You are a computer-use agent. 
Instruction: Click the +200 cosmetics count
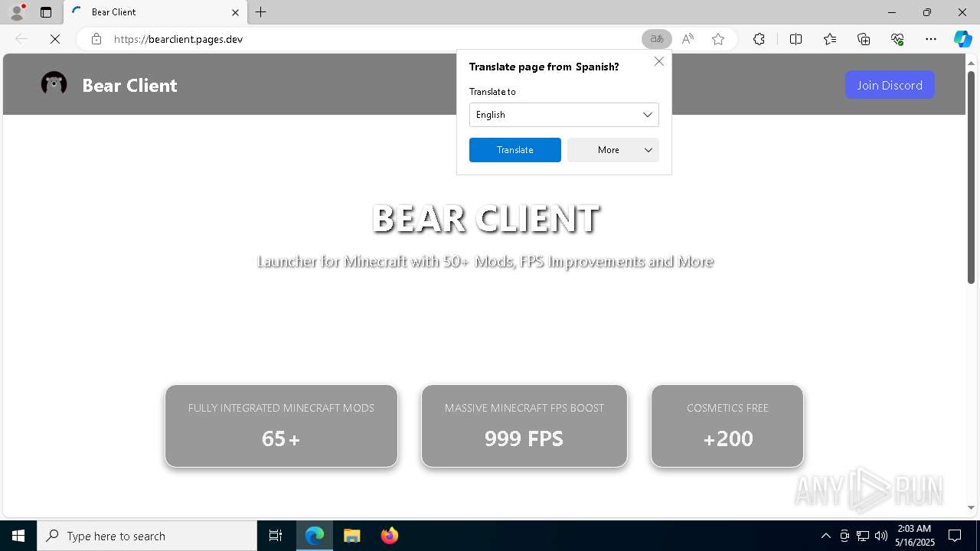pos(727,439)
